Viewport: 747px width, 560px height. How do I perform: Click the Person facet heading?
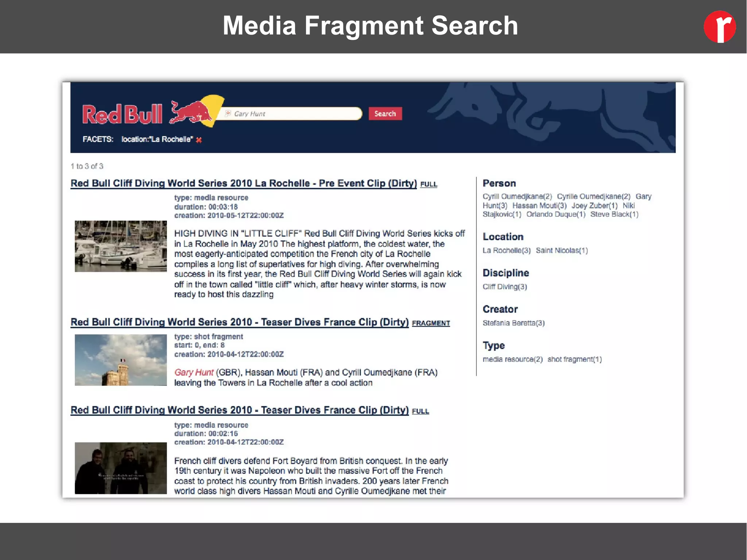point(499,184)
